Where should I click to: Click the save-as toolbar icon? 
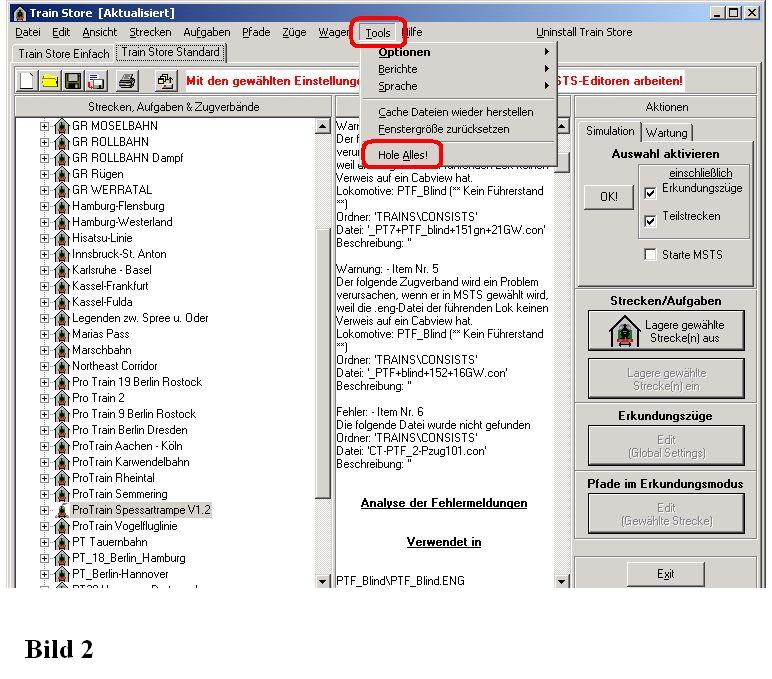pyautogui.click(x=97, y=80)
